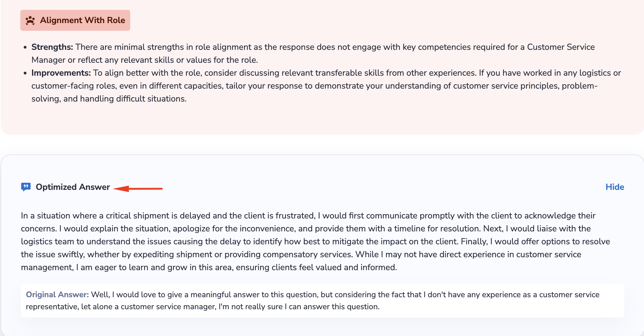Click the bullet dot before Strengths
Image resolution: width=644 pixels, height=336 pixels.
coord(25,47)
